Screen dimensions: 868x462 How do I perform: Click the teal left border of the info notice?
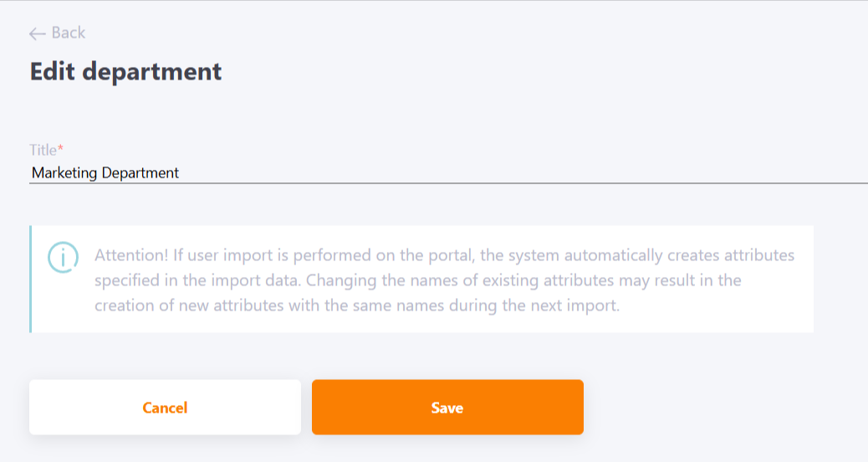(x=30, y=280)
